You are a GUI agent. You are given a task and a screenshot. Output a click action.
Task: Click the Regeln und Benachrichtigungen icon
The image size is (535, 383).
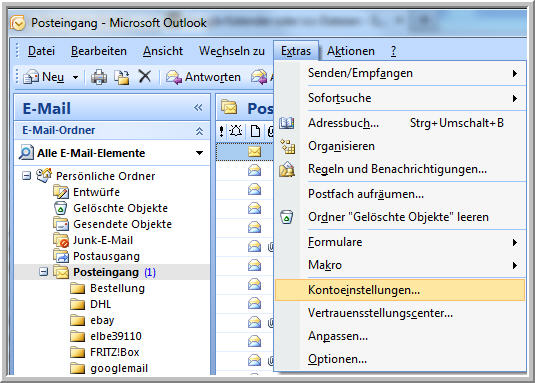287,169
